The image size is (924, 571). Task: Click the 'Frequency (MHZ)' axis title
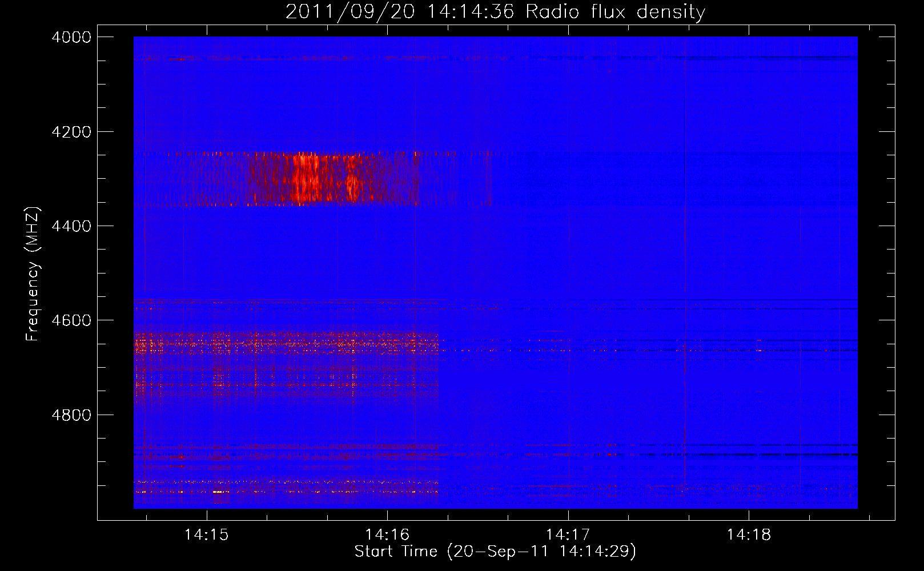coord(33,274)
